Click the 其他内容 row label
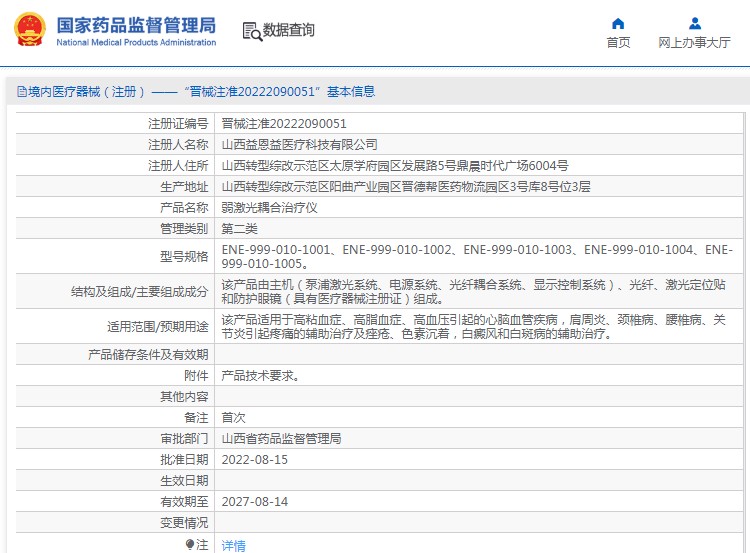The height and width of the screenshot is (553, 750). (184, 397)
